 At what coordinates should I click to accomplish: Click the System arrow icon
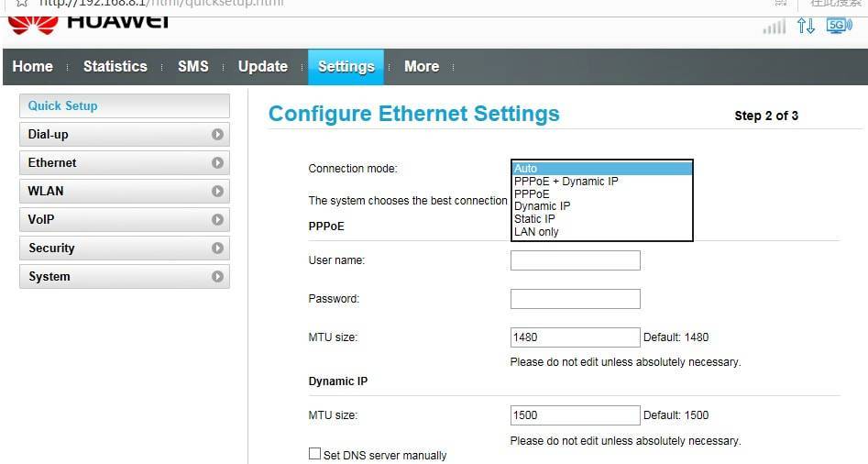tap(217, 277)
